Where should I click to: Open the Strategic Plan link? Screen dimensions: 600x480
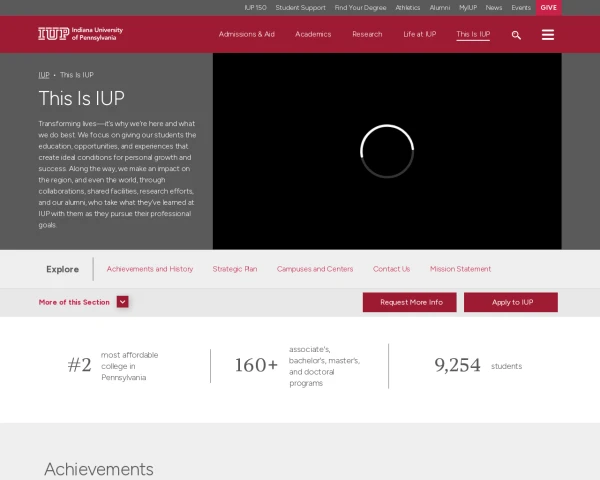[235, 269]
